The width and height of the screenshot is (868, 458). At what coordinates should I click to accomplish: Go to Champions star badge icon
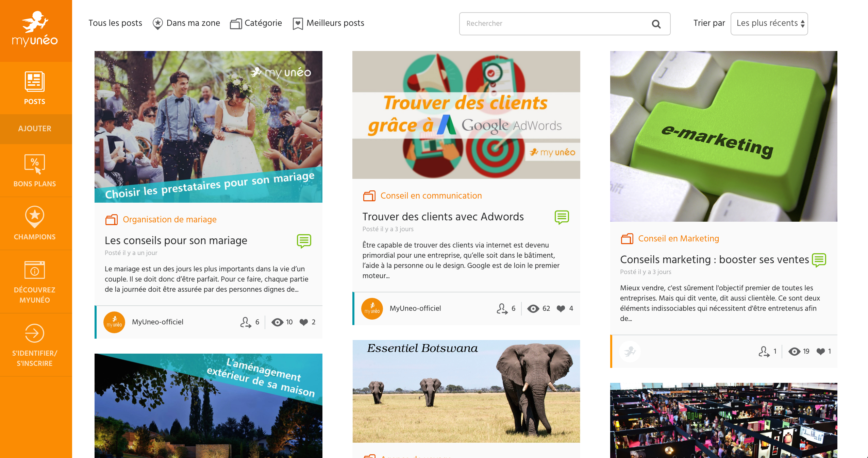[34, 217]
